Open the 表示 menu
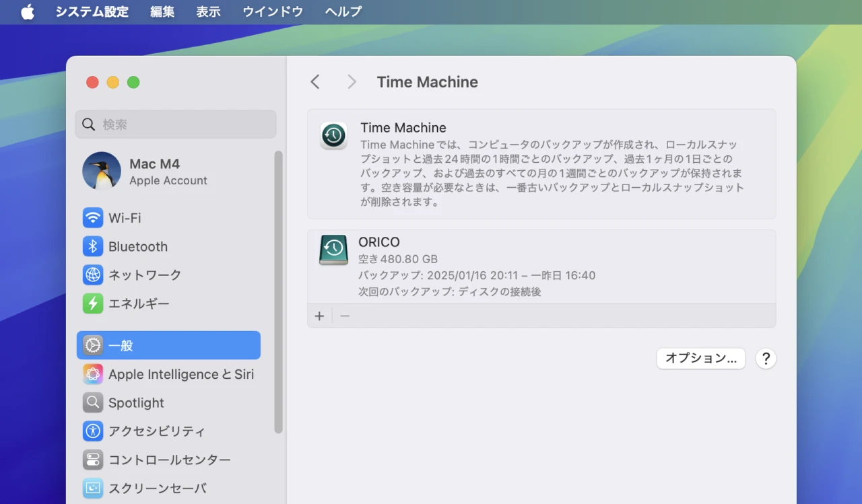Image resolution: width=862 pixels, height=504 pixels. (x=208, y=11)
